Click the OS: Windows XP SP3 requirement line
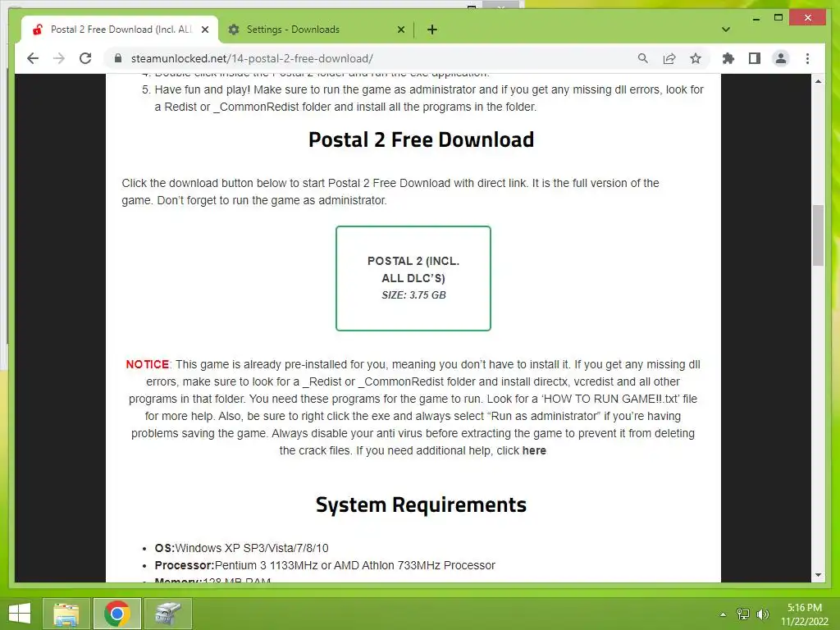The height and width of the screenshot is (630, 840). click(x=242, y=548)
